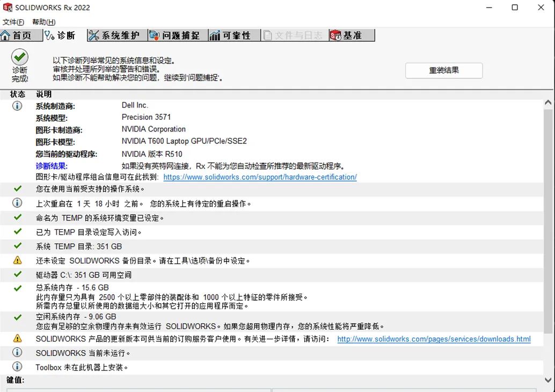
Task: Click the green 诊断完成 checkmark icon
Action: 20,57
